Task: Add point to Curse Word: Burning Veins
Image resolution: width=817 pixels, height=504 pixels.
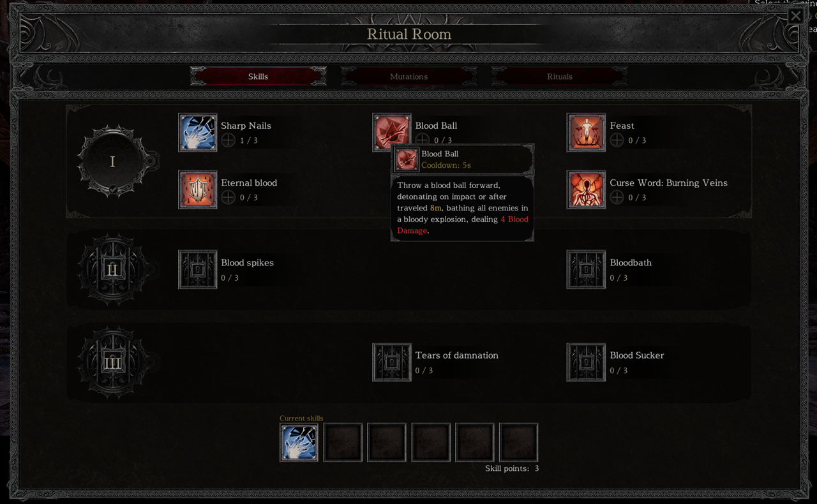Action: click(617, 197)
